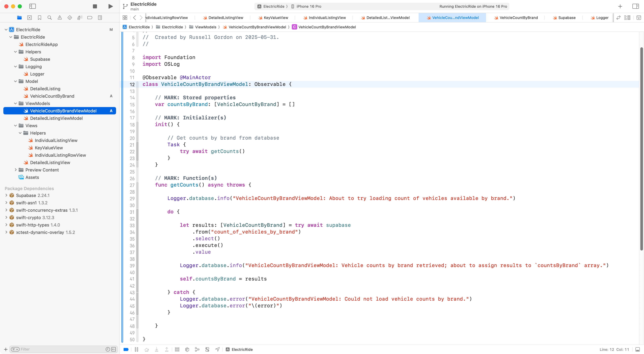644x354 pixels.
Task: Select the iPhone 16 Pro run destination
Action: [x=309, y=6]
